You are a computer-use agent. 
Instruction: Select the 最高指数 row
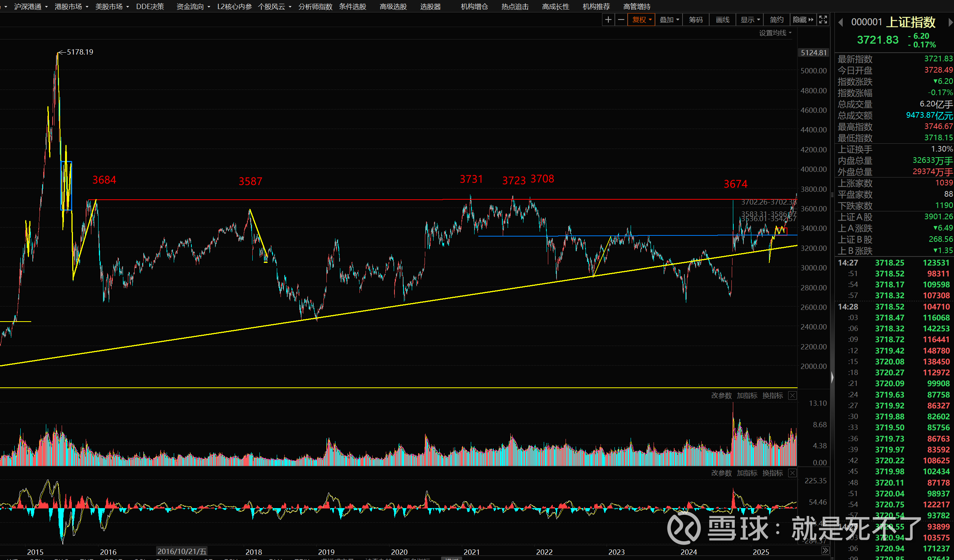point(895,126)
